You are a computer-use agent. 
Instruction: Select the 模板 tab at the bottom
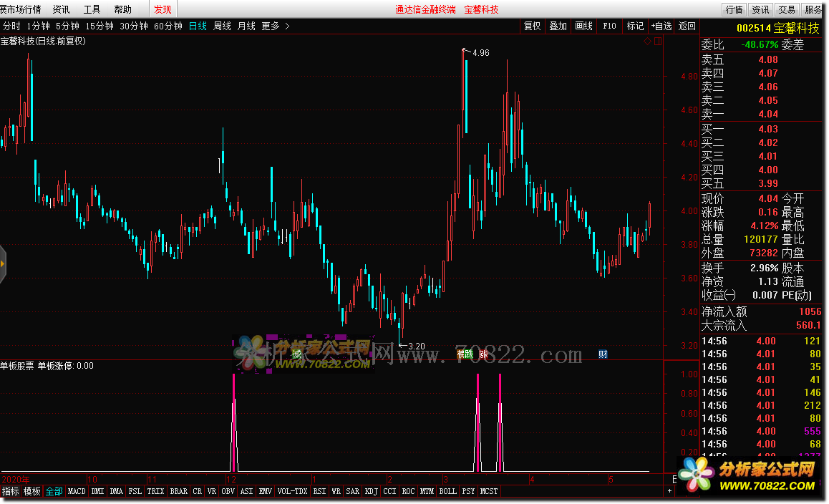[32, 491]
